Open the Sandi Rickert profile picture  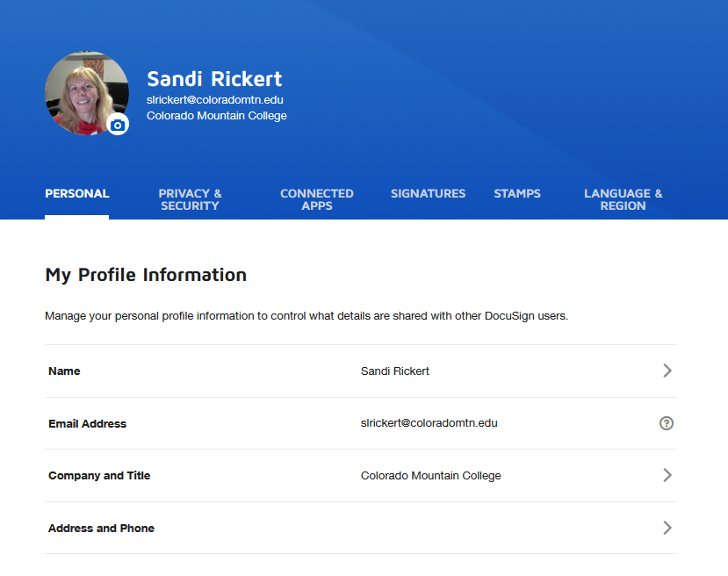(86, 93)
